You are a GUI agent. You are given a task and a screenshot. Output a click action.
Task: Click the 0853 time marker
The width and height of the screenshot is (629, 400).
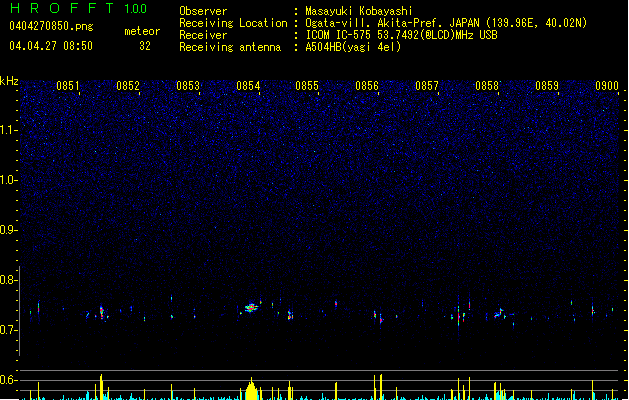188,86
